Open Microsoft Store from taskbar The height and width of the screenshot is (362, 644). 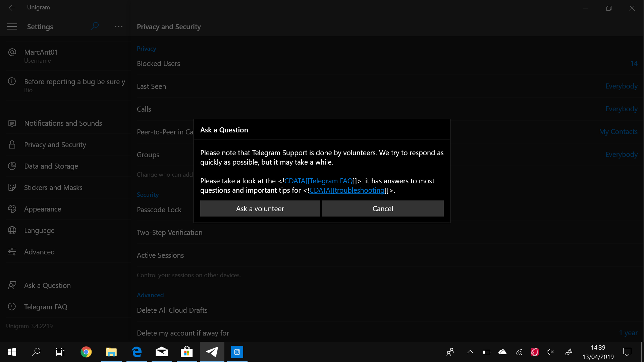[187, 352]
